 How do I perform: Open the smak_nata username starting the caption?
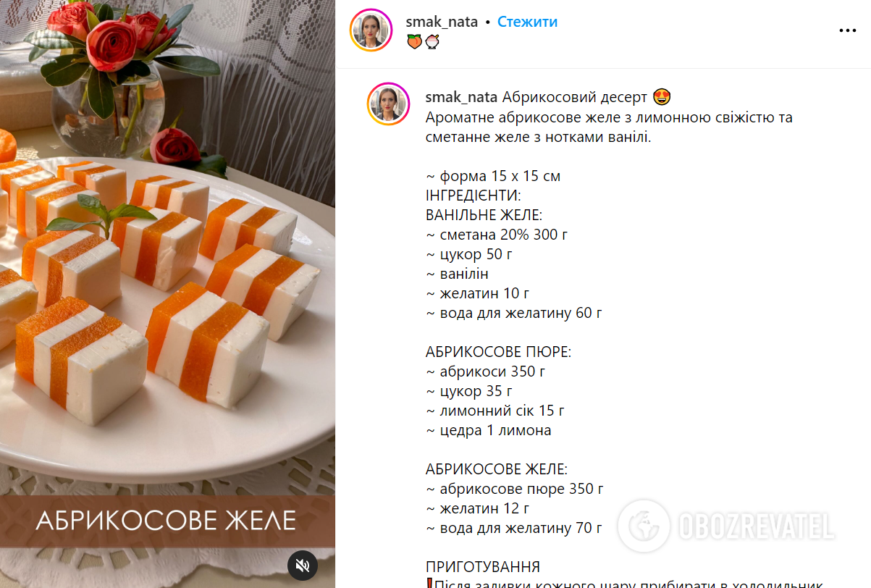462,98
